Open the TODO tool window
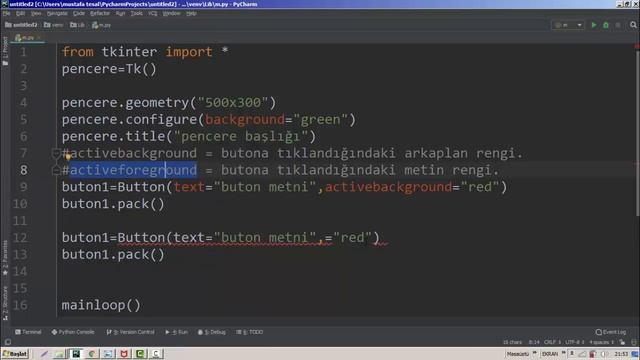The image size is (640, 360). [x=250, y=332]
